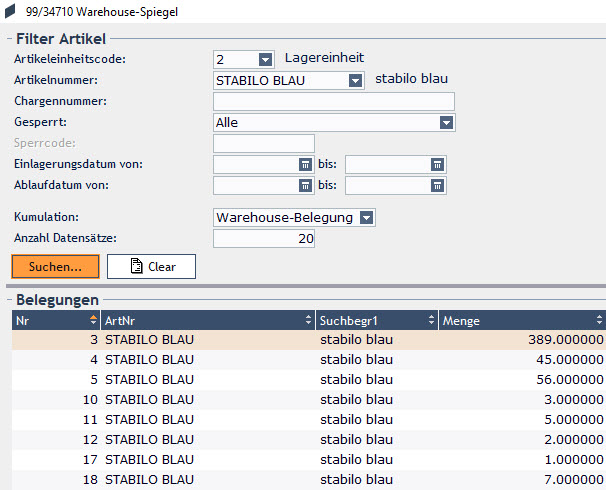
Task: Sort by Menge column arrows
Action: coord(599,320)
